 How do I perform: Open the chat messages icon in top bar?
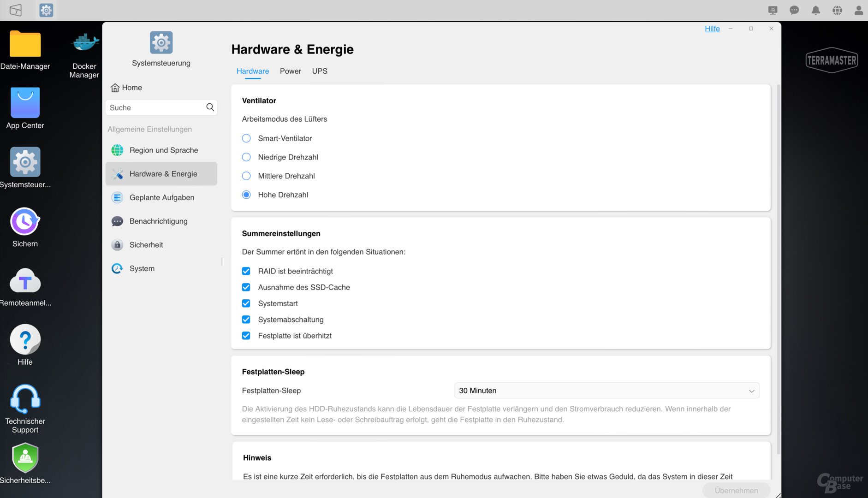794,10
